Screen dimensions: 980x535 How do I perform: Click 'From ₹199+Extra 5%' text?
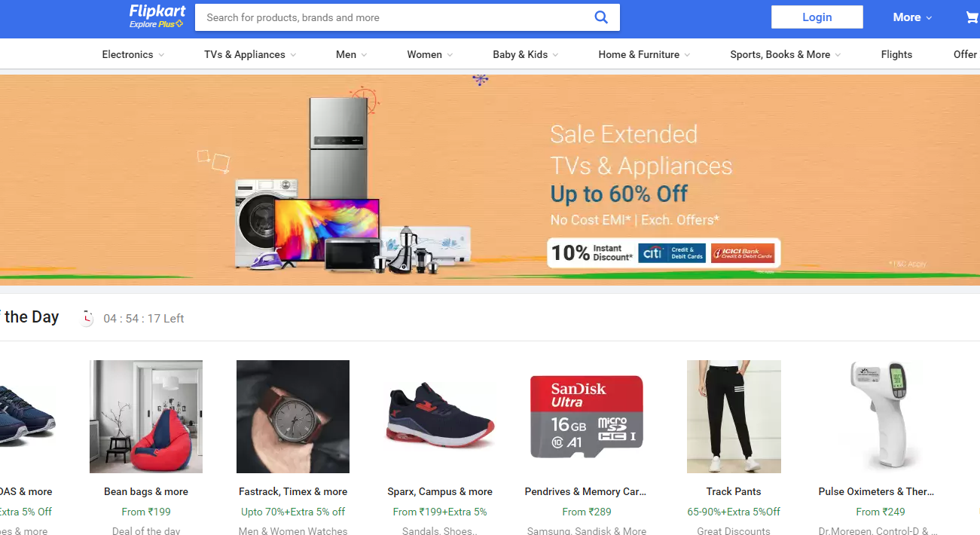pos(440,512)
